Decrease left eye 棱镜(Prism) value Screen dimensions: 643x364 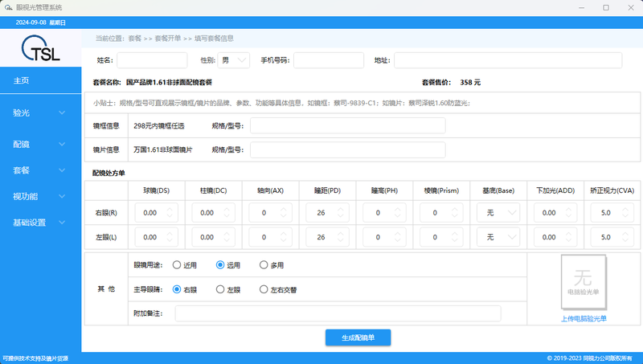point(454,240)
